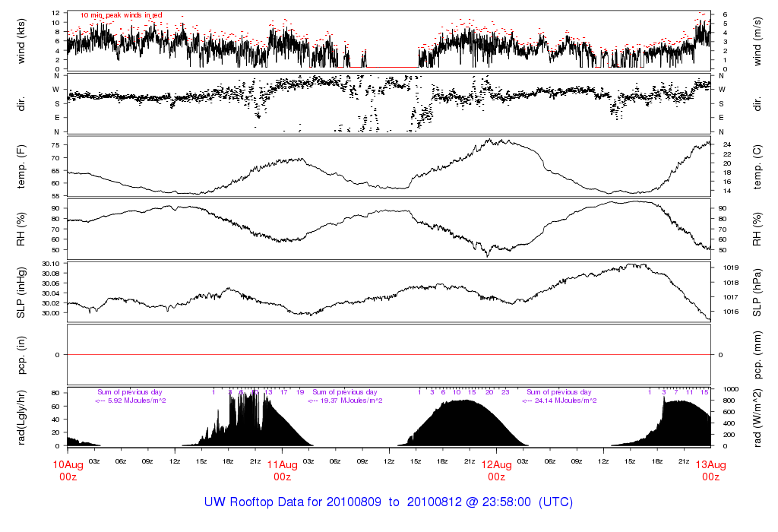Select the 12Aug 00z date marker
778x532 pixels.
(496, 470)
